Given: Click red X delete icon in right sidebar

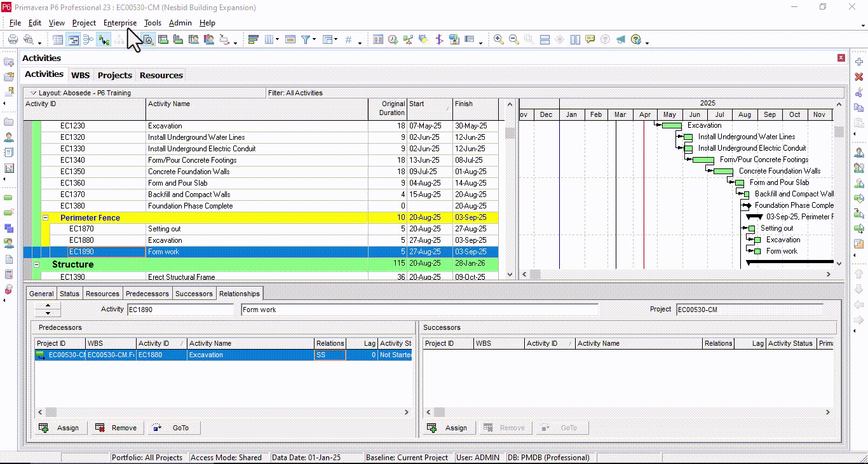Looking at the screenshot, I should pyautogui.click(x=859, y=76).
